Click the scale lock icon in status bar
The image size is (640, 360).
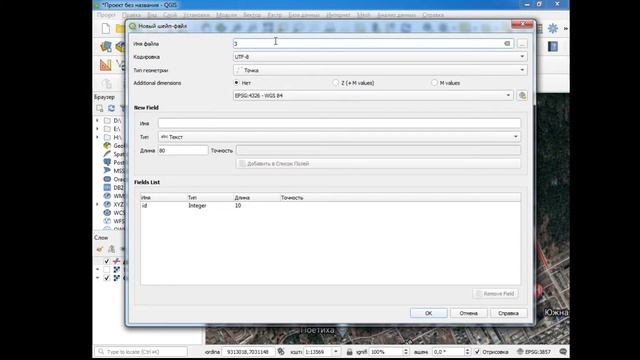349,351
